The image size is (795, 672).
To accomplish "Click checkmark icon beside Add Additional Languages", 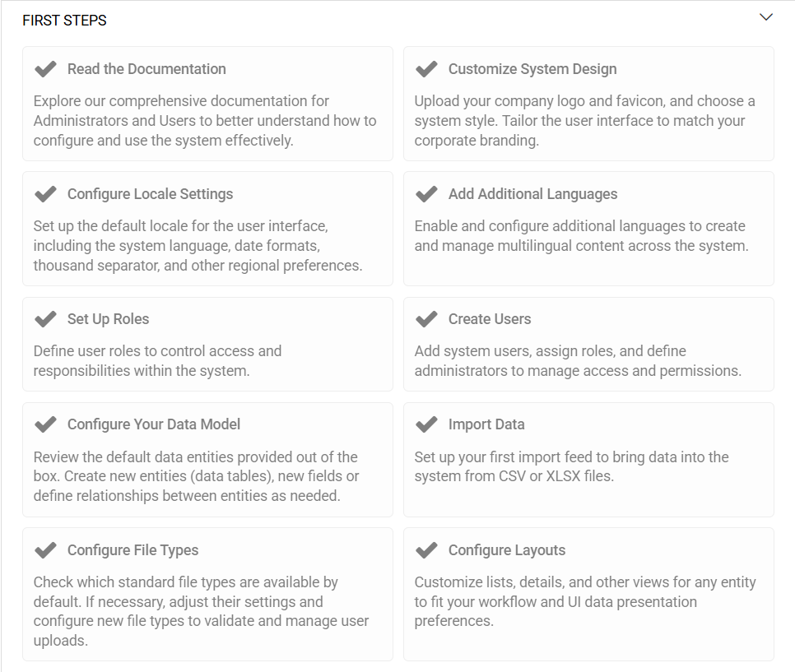I will tap(426, 194).
